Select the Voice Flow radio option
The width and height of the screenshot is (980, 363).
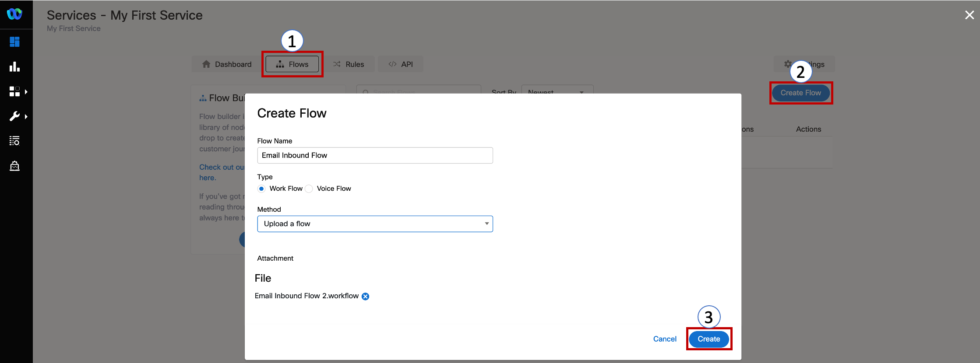309,189
